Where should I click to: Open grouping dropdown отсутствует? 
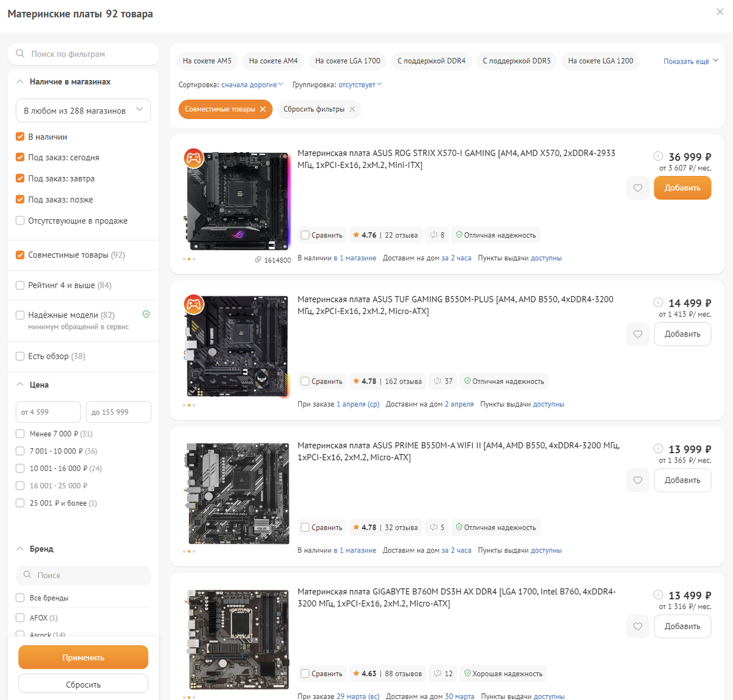(360, 85)
